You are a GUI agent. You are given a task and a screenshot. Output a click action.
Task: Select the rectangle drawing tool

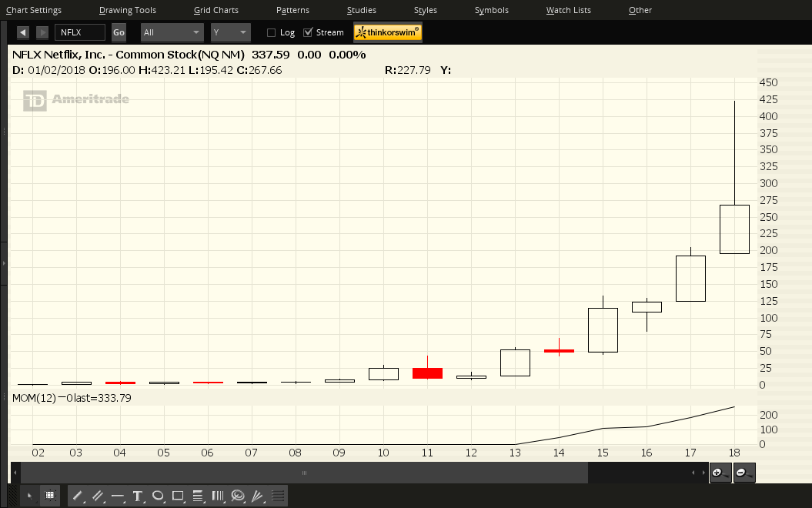pos(178,496)
